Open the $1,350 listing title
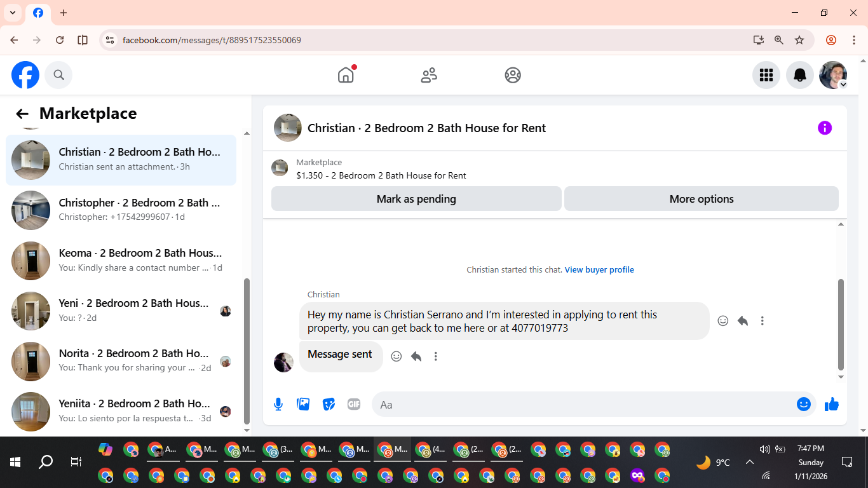 pyautogui.click(x=381, y=175)
